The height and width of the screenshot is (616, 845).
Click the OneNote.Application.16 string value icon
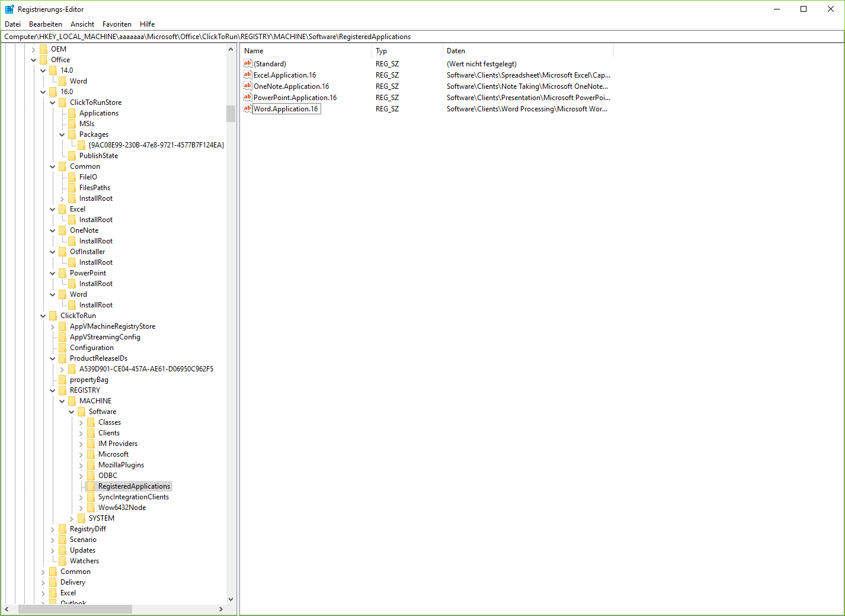click(x=248, y=86)
